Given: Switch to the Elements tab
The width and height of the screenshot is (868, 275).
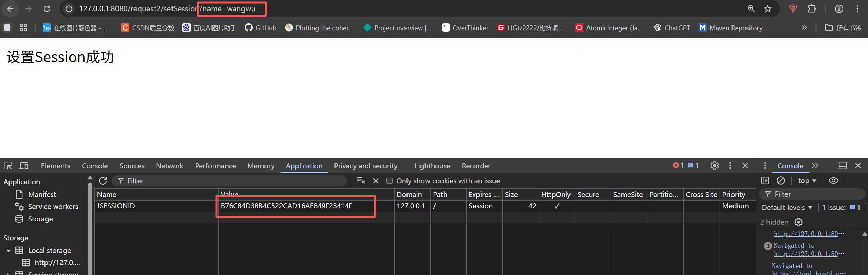Looking at the screenshot, I should tap(55, 166).
